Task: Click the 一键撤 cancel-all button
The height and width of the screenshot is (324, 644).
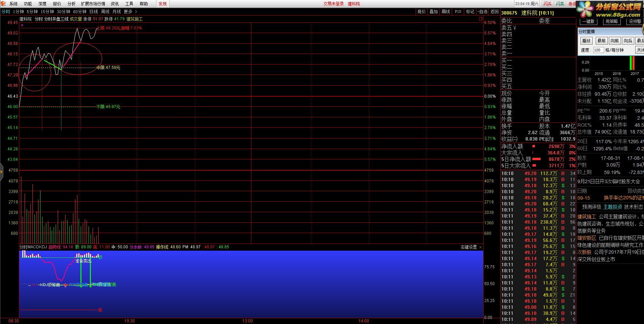Action: pos(588,21)
